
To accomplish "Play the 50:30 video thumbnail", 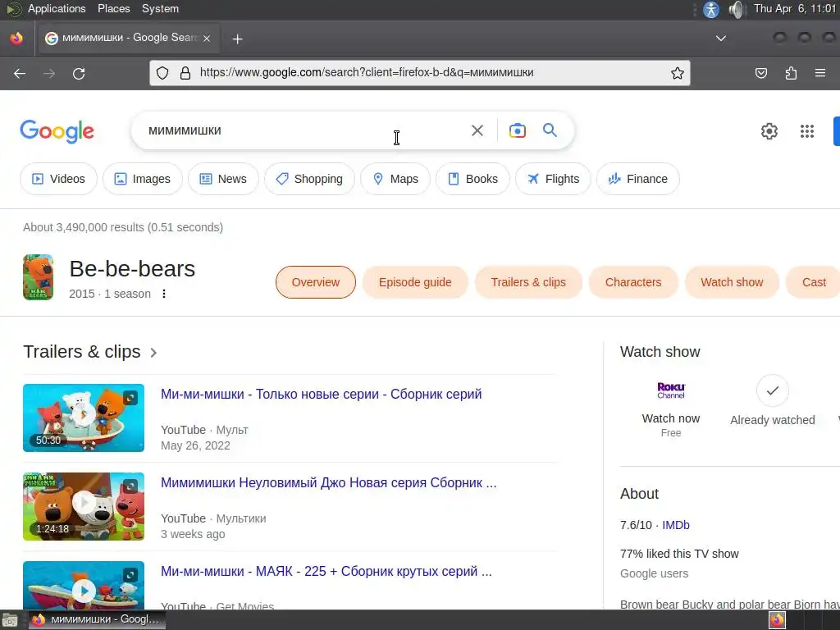I will point(84,418).
